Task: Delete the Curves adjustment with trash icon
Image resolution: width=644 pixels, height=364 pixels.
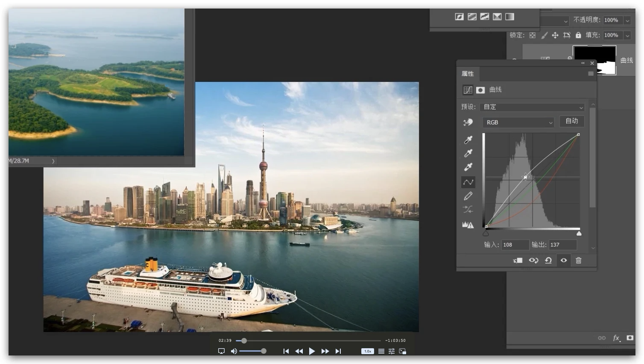Action: 578,260
